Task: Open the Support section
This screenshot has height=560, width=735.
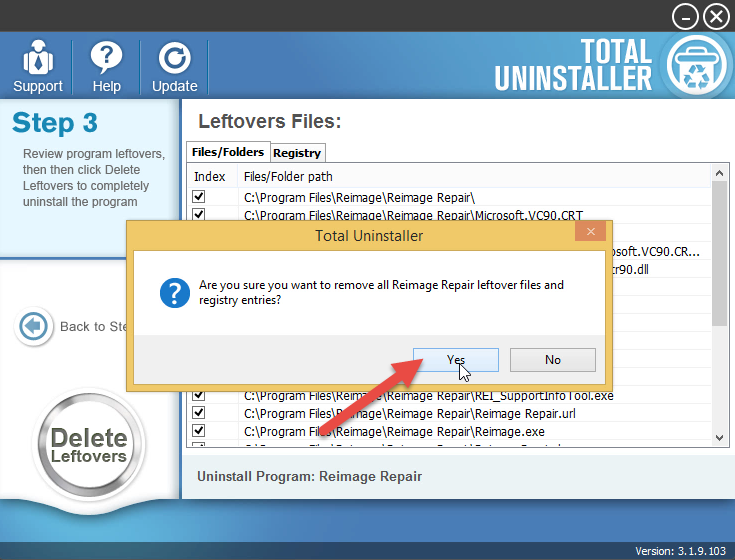Action: click(38, 67)
